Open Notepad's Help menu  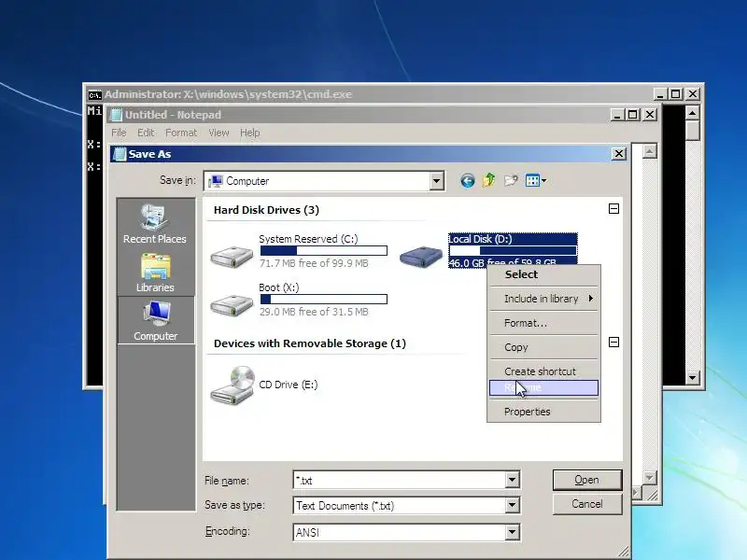[249, 133]
